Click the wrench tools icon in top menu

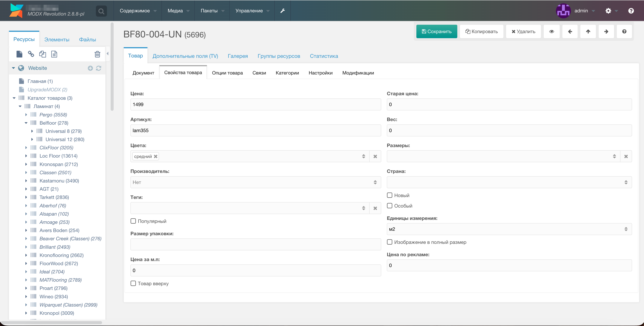click(283, 11)
